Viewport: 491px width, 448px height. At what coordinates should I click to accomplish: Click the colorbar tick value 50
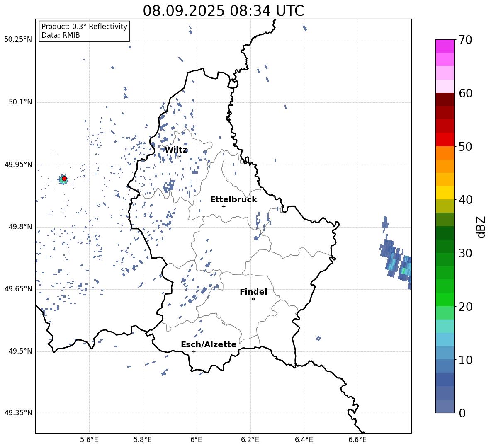coord(465,146)
